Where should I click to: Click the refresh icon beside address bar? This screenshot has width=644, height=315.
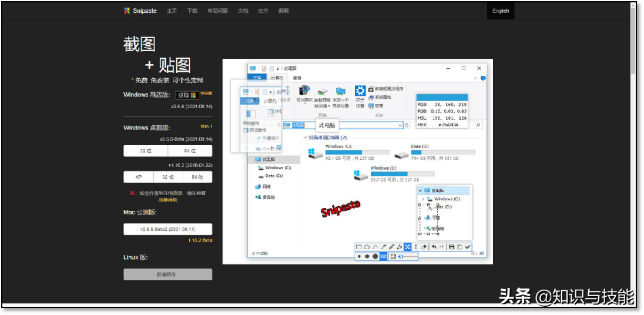(x=407, y=125)
